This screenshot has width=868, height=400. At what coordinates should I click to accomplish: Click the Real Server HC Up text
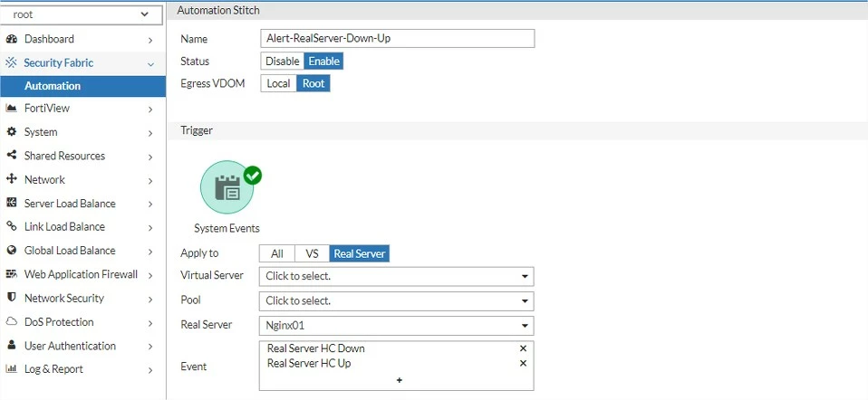pos(309,364)
